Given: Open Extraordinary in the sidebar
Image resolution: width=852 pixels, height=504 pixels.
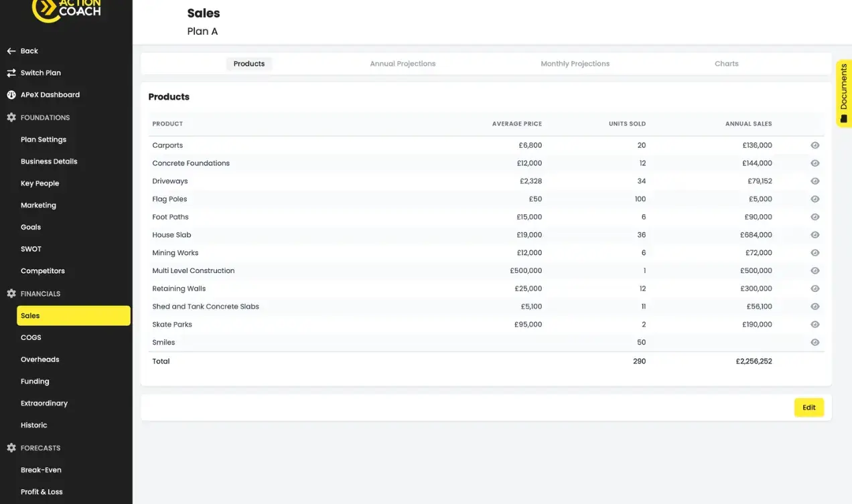Looking at the screenshot, I should click(x=44, y=404).
